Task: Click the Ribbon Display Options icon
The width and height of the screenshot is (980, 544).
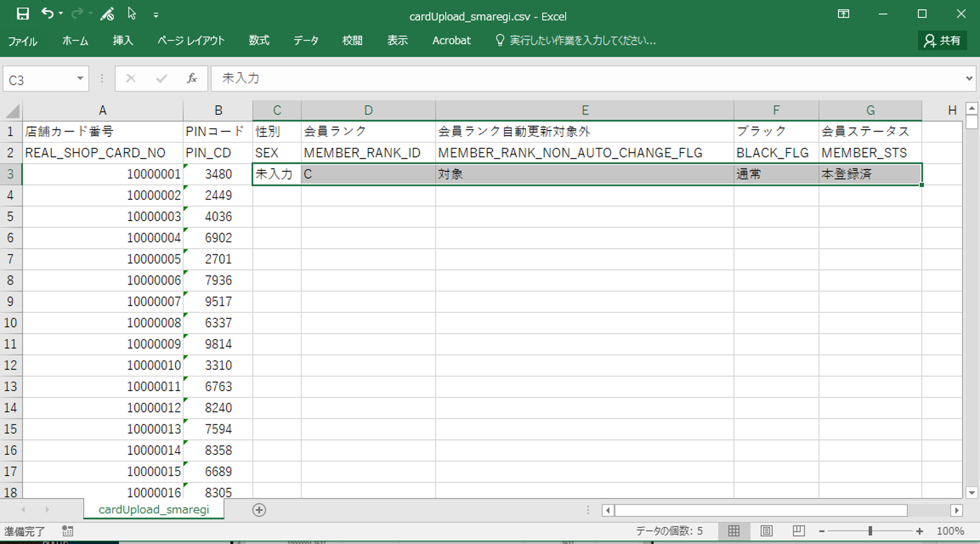Action: (x=843, y=14)
